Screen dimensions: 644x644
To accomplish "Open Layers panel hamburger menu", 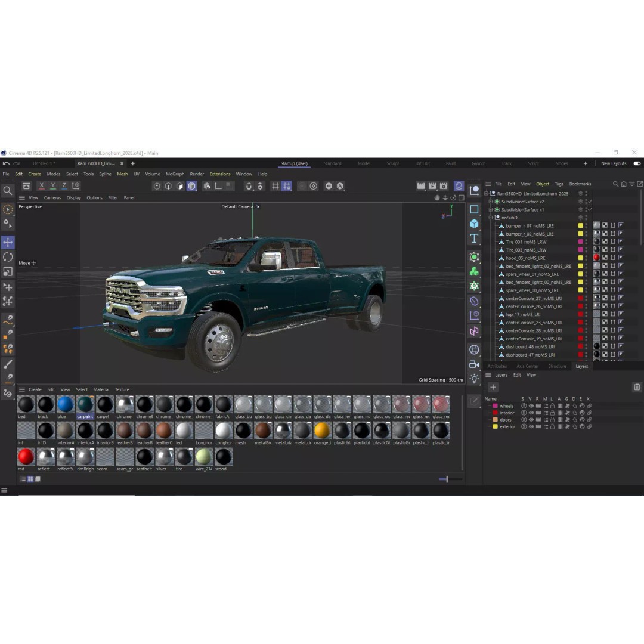I will [488, 375].
